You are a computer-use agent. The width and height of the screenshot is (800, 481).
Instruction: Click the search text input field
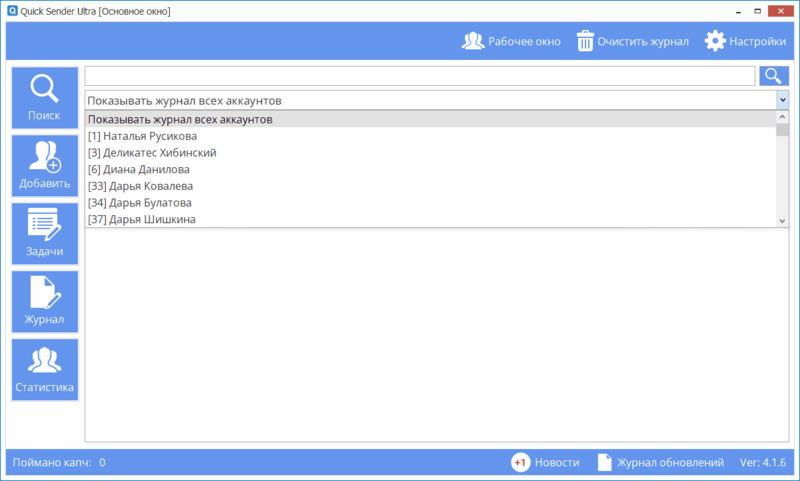pyautogui.click(x=420, y=76)
